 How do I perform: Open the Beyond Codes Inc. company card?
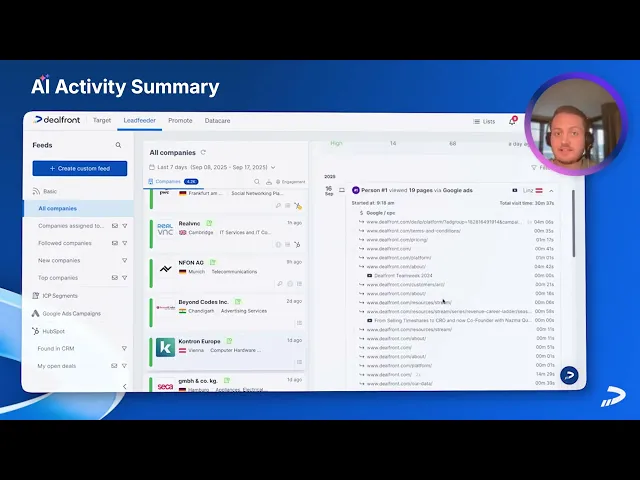pos(227,312)
